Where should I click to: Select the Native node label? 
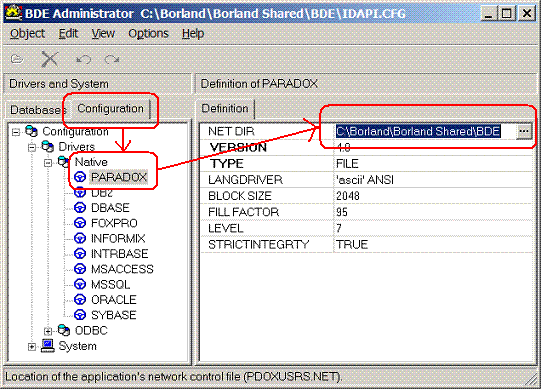pos(91,162)
